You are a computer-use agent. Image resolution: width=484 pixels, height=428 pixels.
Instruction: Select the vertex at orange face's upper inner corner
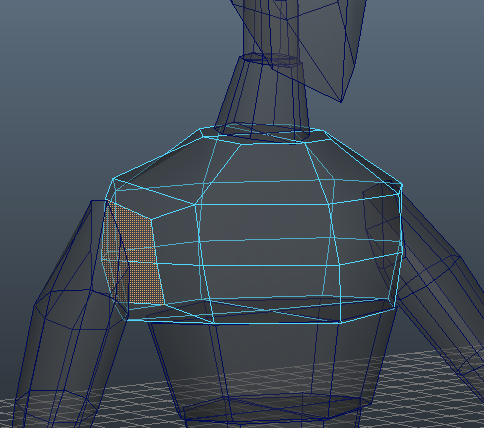152,219
